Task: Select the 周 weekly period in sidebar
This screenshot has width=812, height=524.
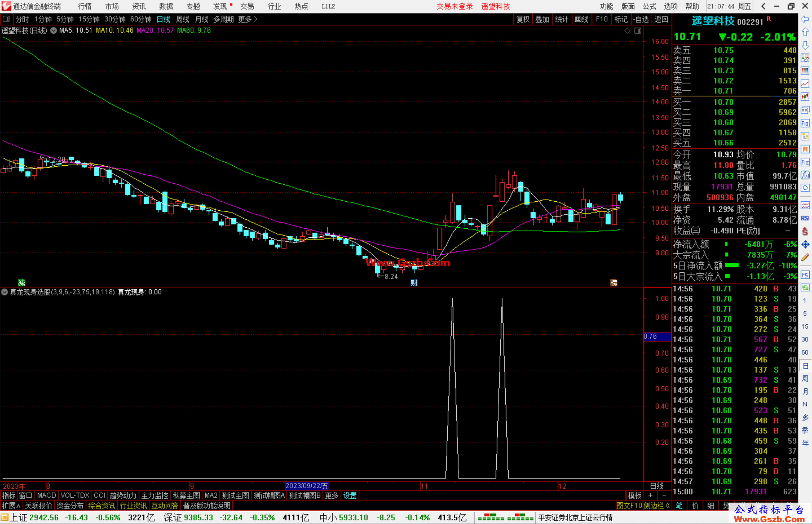Action: point(805,378)
